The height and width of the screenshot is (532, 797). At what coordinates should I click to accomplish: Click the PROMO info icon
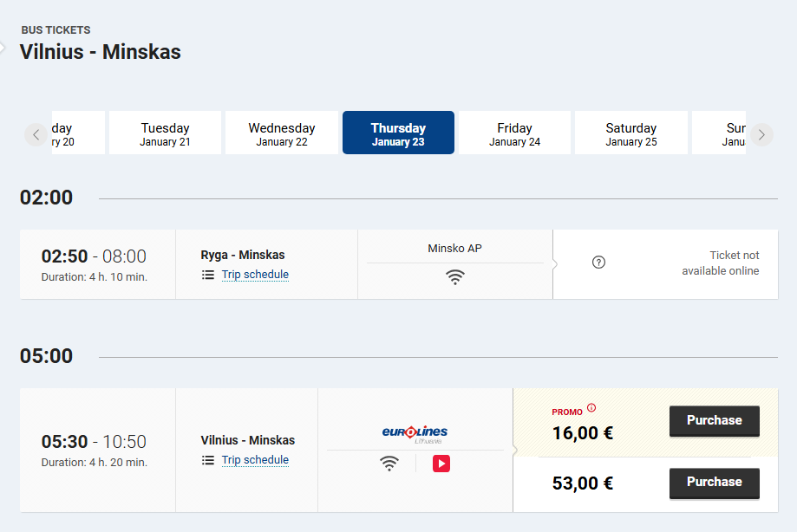(x=591, y=407)
